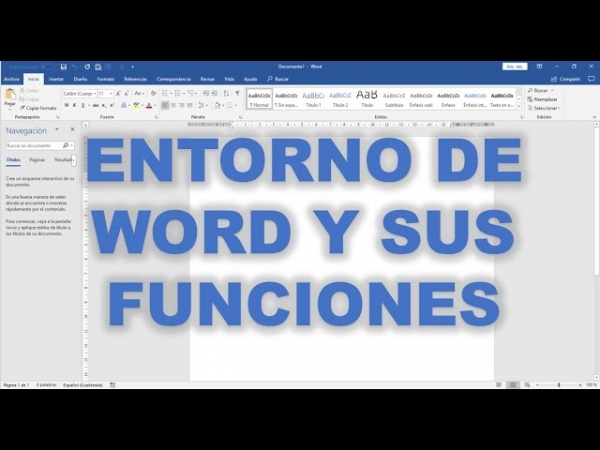Open the Diseño tab
Screen dimensions: 600x450
pyautogui.click(x=80, y=79)
